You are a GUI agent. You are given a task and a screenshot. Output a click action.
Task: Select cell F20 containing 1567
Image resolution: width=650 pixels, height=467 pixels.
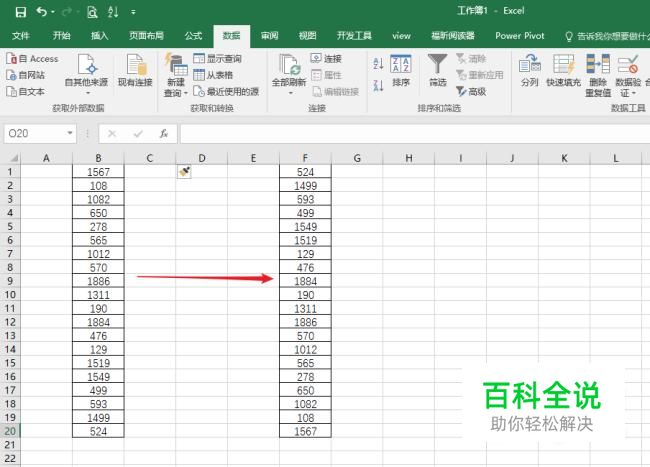pos(305,431)
